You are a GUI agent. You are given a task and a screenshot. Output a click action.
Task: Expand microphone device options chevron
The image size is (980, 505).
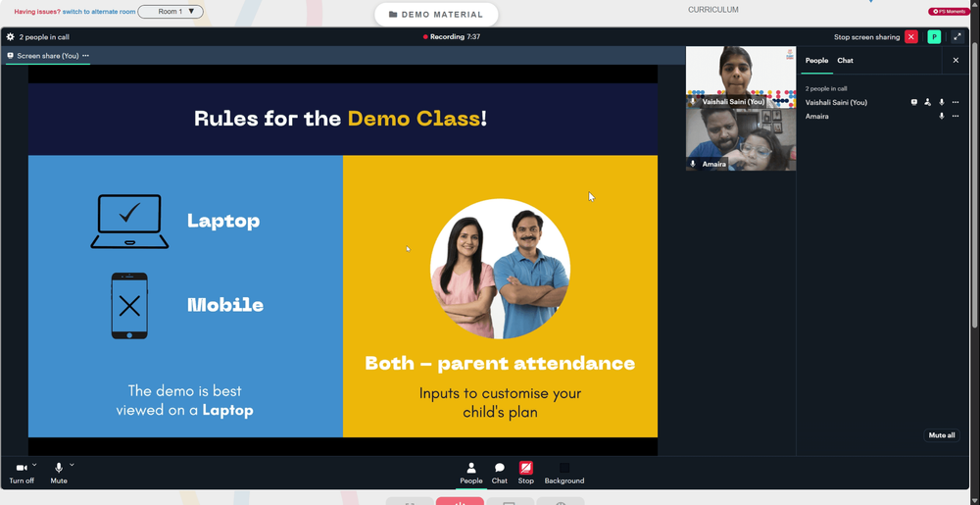(x=72, y=465)
